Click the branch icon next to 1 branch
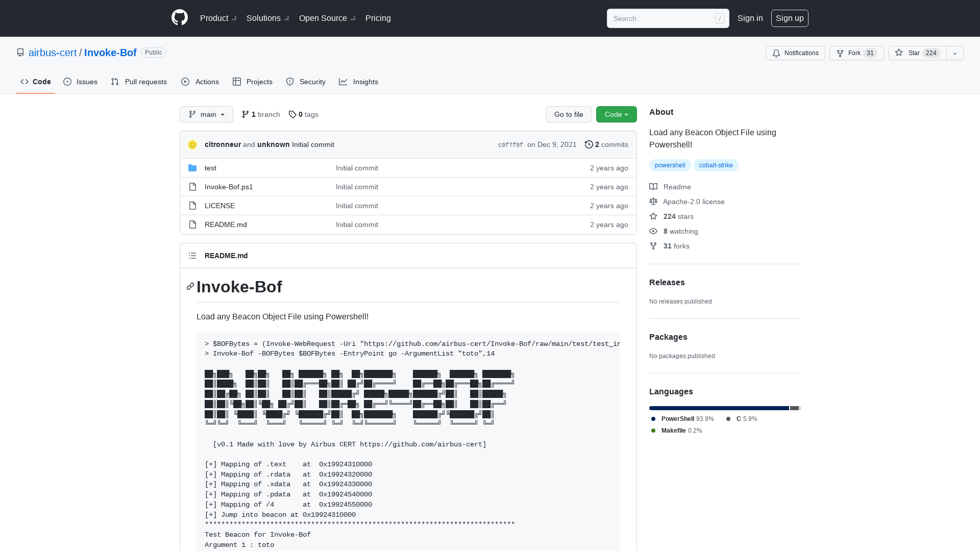Viewport: 980px width, 551px height. (246, 114)
